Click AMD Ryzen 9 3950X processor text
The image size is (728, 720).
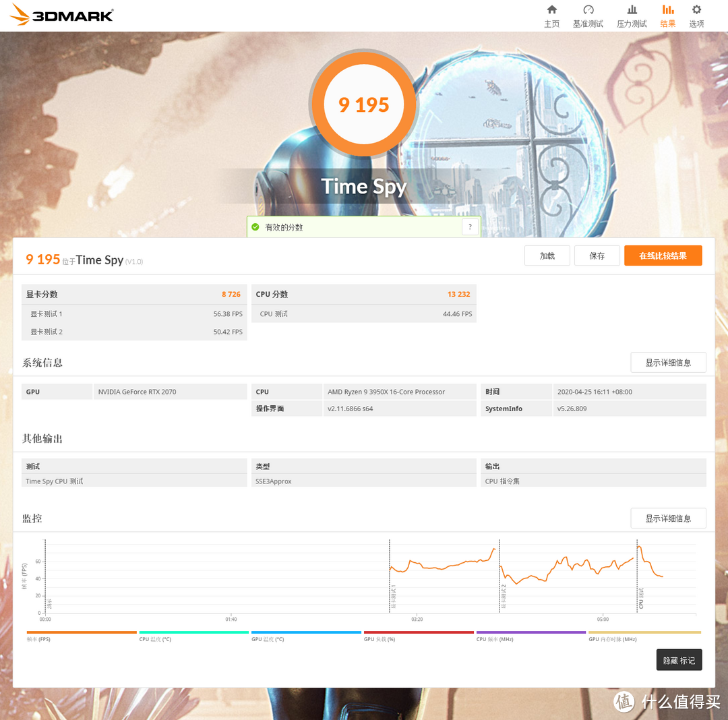click(386, 392)
